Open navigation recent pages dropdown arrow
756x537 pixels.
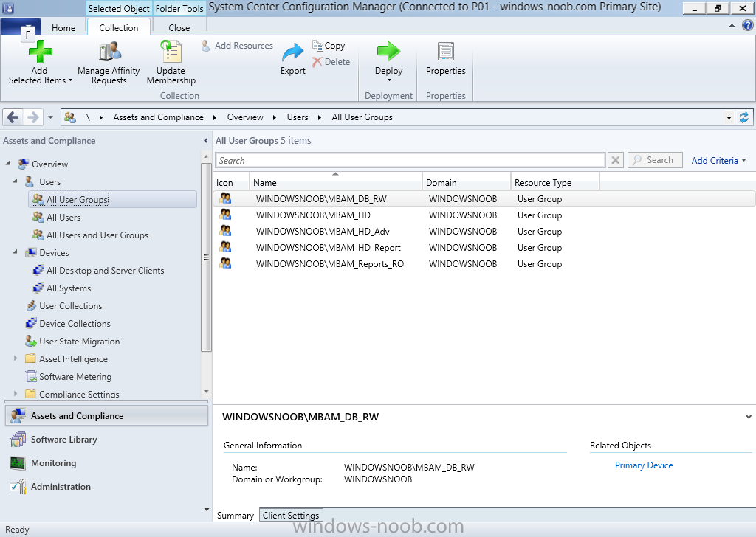50,117
